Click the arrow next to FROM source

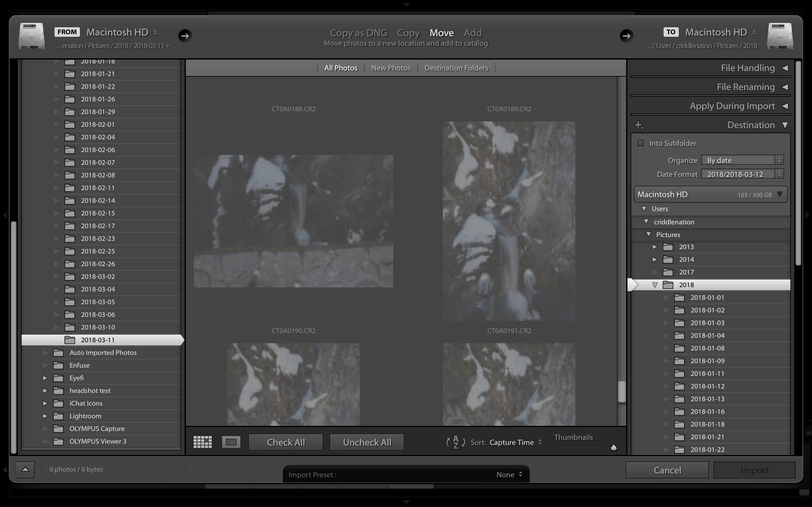tap(185, 35)
